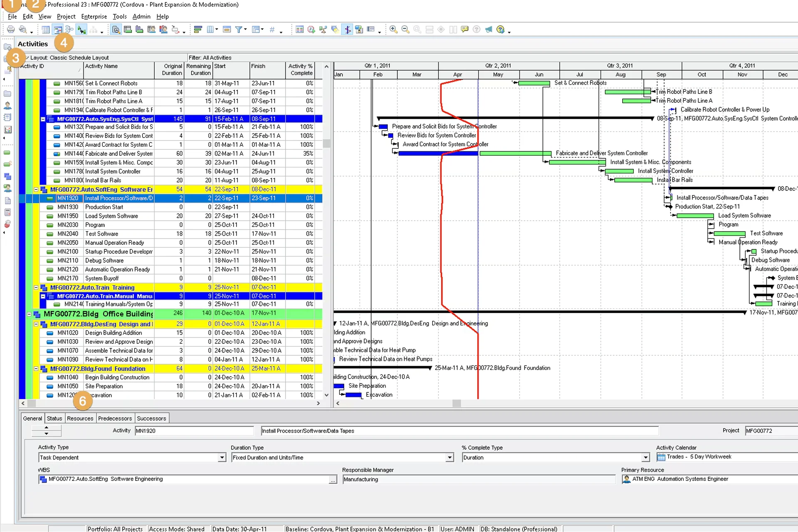The height and width of the screenshot is (532, 798).
Task: Open the Enterprise menu
Action: coord(94,17)
